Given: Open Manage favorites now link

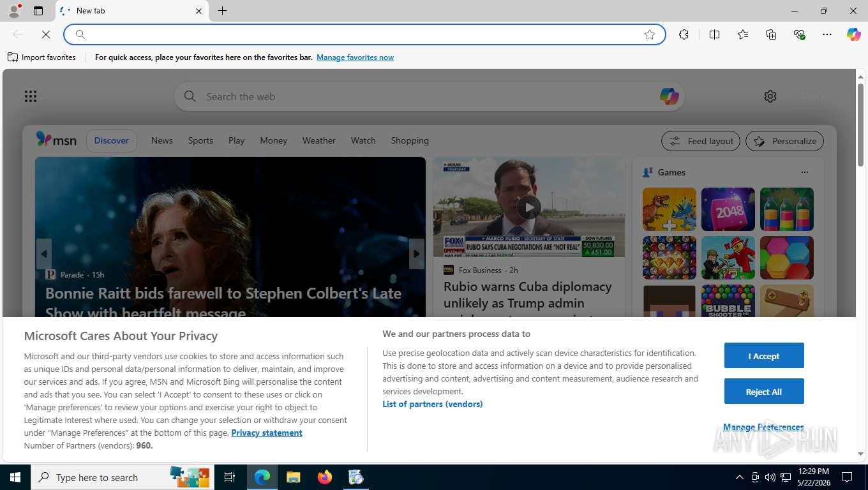Looking at the screenshot, I should point(355,57).
